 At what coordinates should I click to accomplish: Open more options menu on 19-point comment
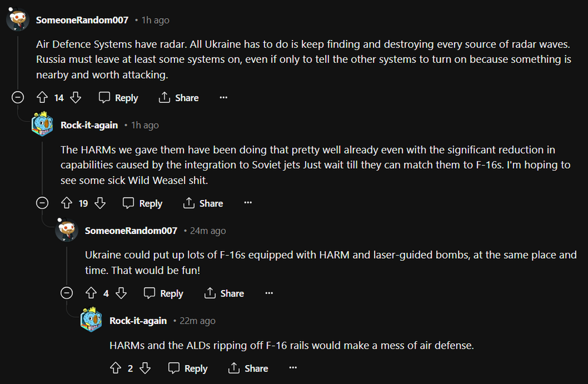coord(248,203)
